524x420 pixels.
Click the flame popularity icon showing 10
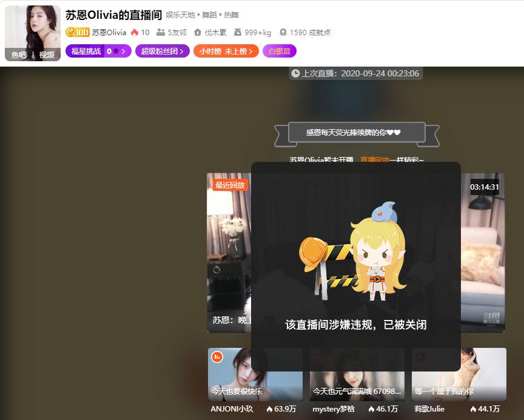click(136, 33)
